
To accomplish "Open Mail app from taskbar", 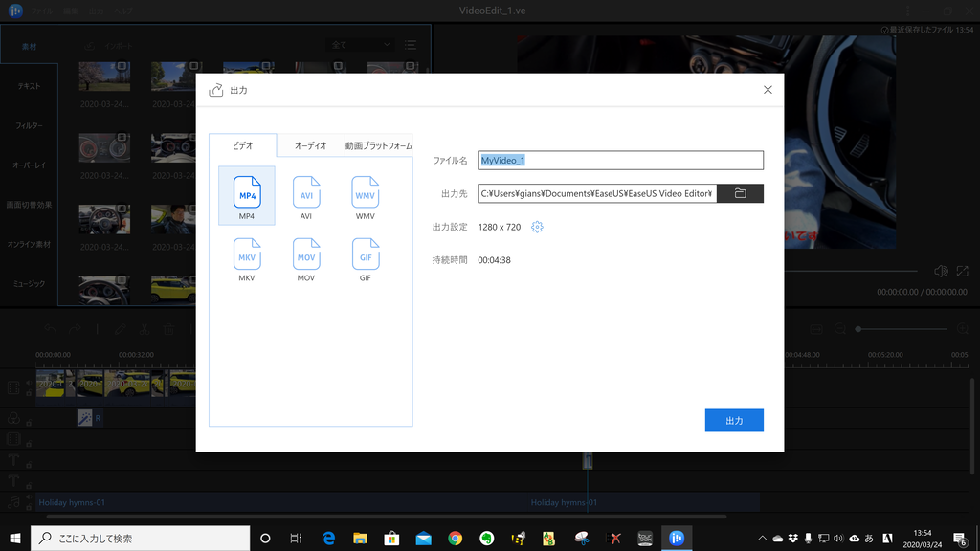I will 423,538.
